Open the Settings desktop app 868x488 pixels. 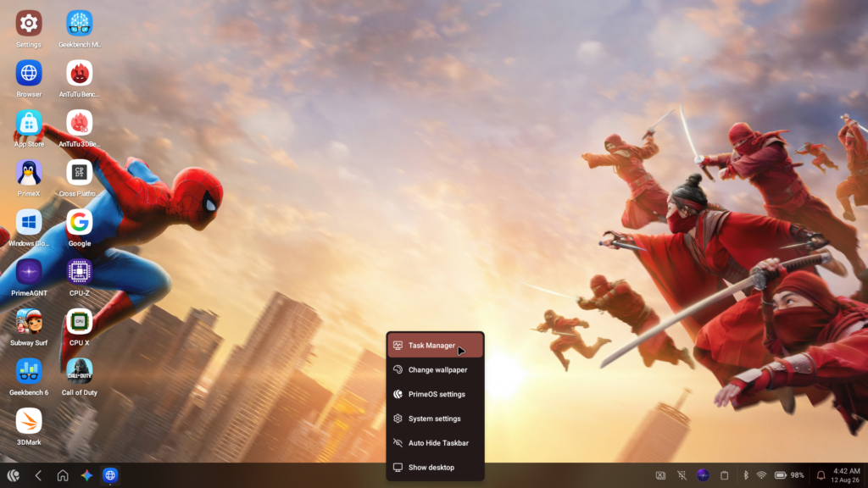pos(29,24)
